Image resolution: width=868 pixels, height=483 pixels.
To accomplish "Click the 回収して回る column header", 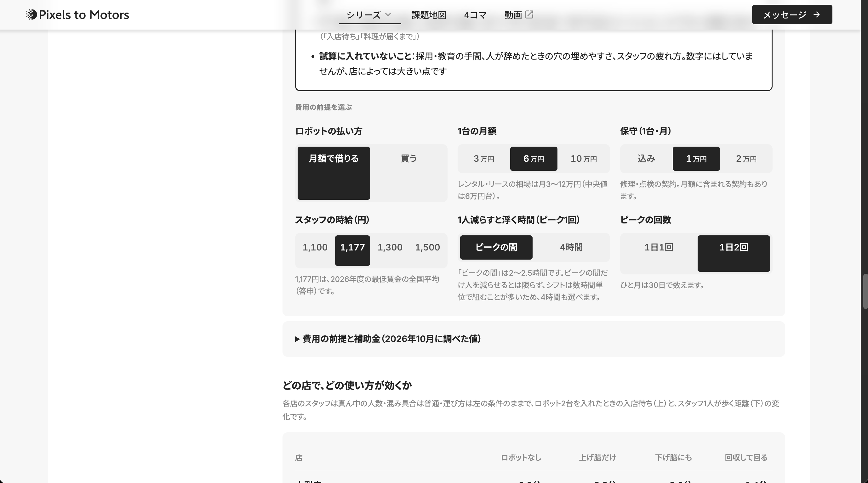I will point(746,458).
